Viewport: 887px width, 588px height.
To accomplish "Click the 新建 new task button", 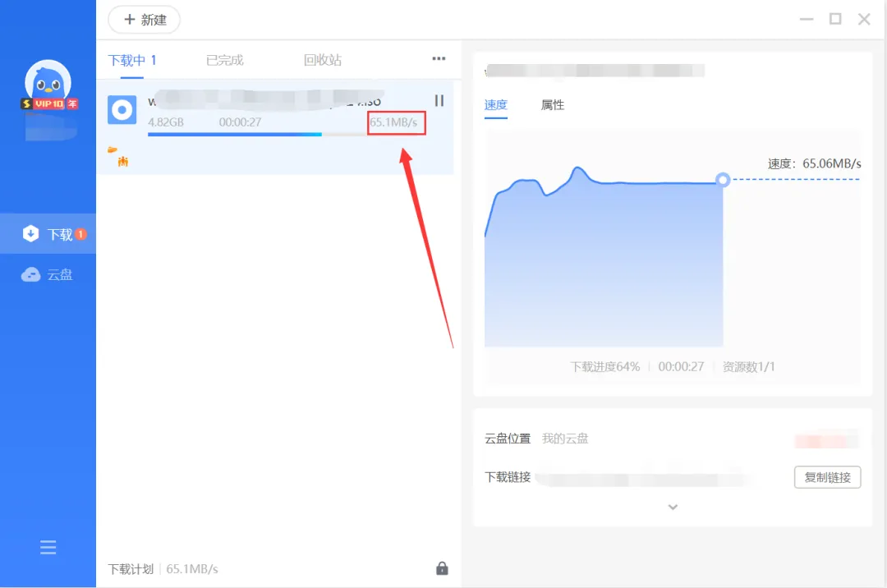I will pyautogui.click(x=145, y=20).
